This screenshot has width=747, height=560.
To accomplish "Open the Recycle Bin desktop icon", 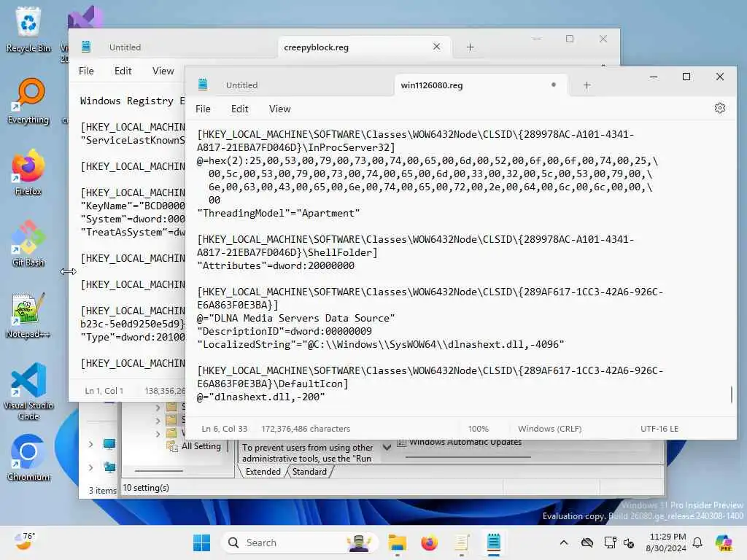I will (x=28, y=29).
